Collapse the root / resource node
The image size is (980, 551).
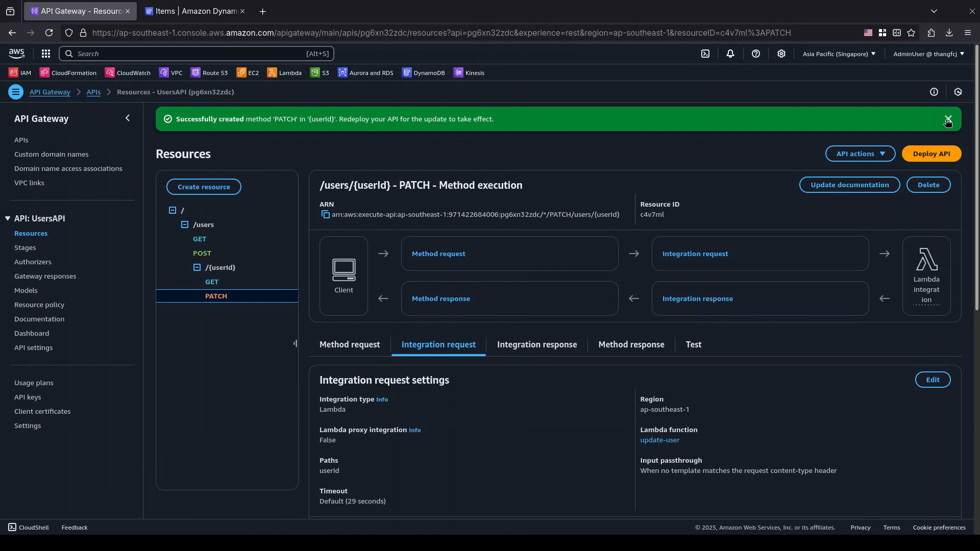(x=173, y=210)
